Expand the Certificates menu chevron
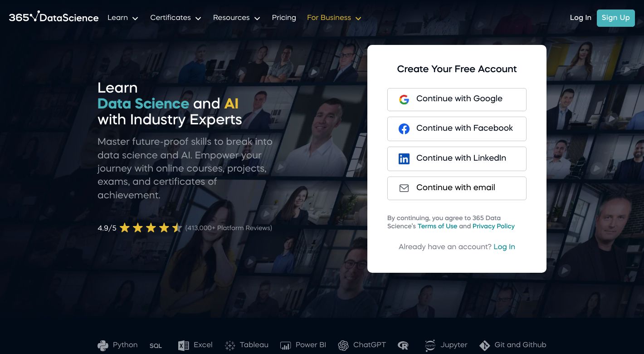Viewport: 644px width, 354px height. click(198, 19)
